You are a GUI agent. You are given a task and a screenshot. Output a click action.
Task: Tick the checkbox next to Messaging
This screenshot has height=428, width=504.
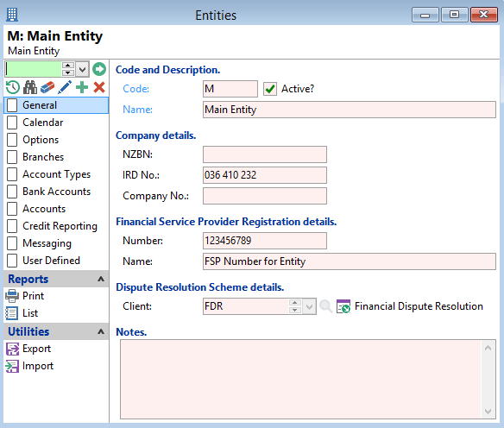[x=12, y=243]
